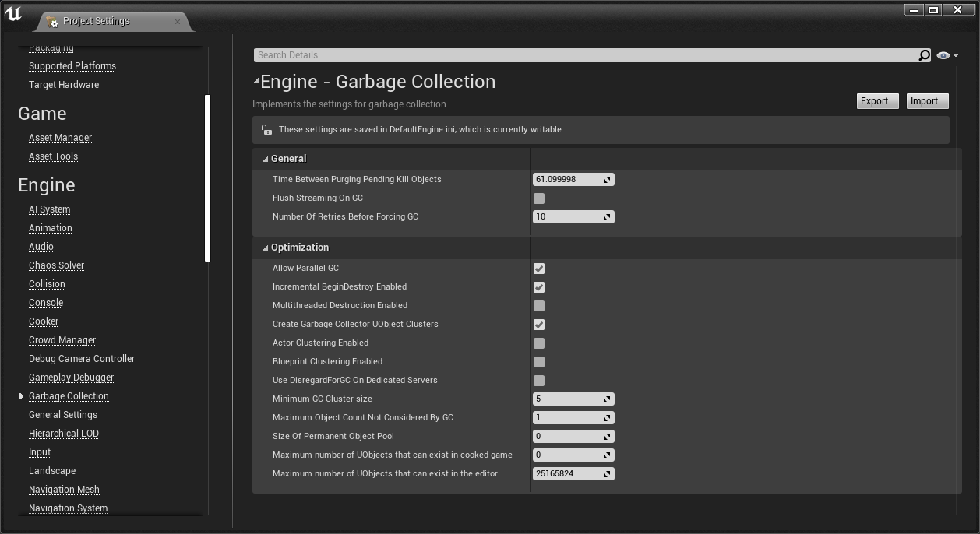
Task: Click the Unreal Engine logo icon
Action: pos(14,15)
